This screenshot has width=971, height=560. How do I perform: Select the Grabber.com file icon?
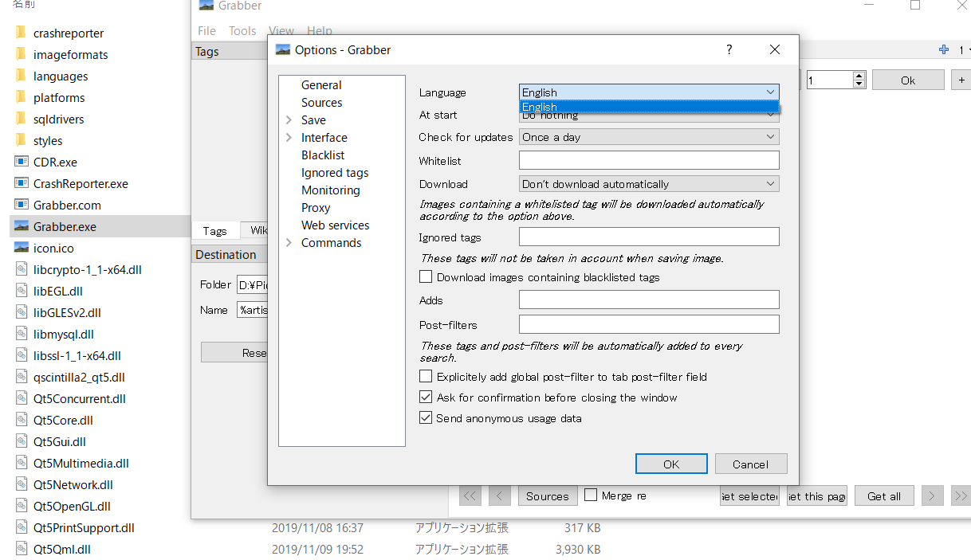[x=21, y=206]
